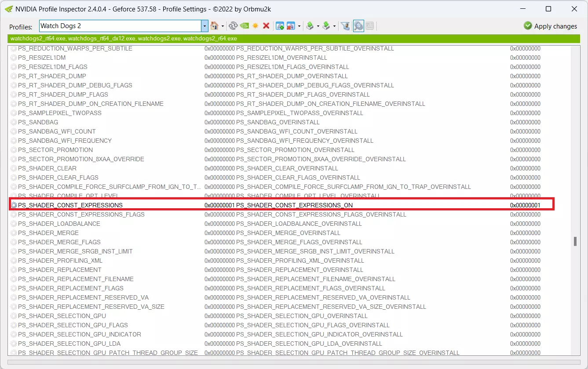Click the greyed-out grid icon in toolbar
The height and width of the screenshot is (369, 588).
(x=370, y=26)
